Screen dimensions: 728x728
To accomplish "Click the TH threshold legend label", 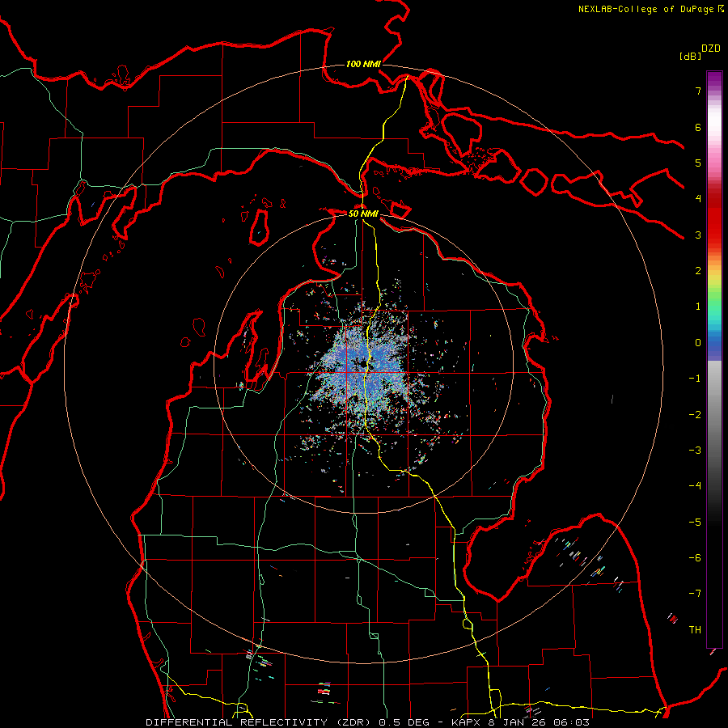I will pyautogui.click(x=695, y=630).
